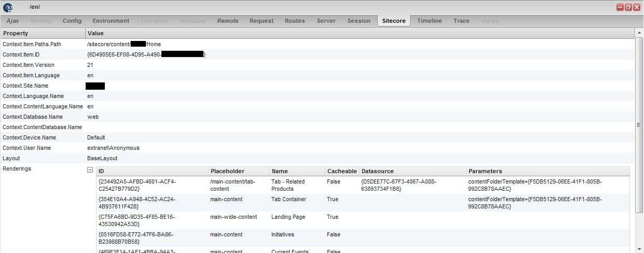
Task: Switch to the Session tab
Action: point(359,21)
